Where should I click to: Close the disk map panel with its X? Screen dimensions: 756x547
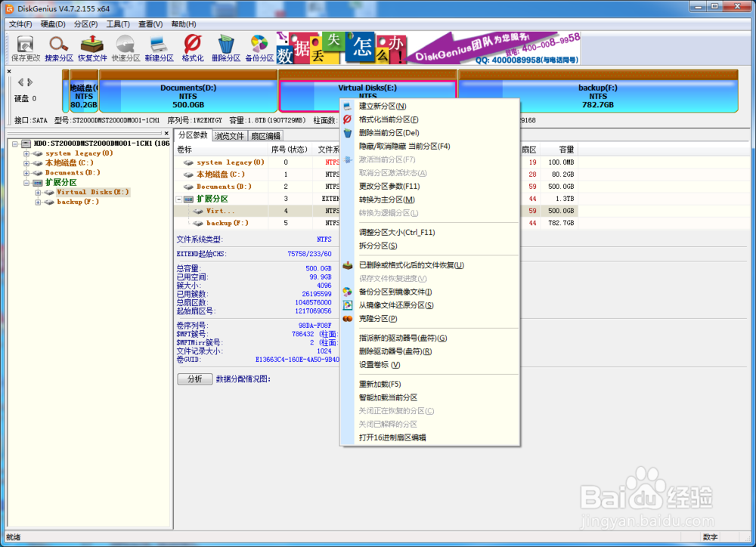click(x=9, y=71)
